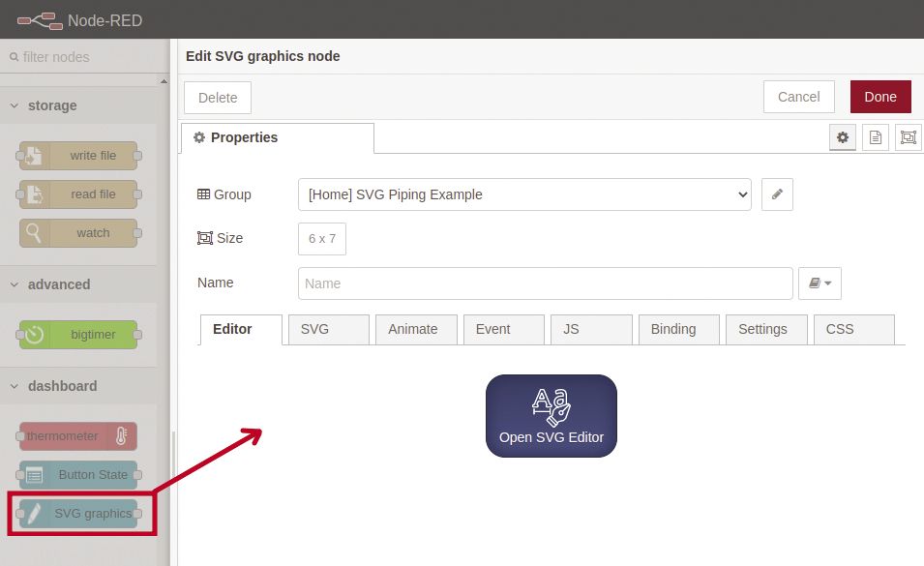Focus the Name input field
The height and width of the screenshot is (566, 924).
tap(545, 283)
